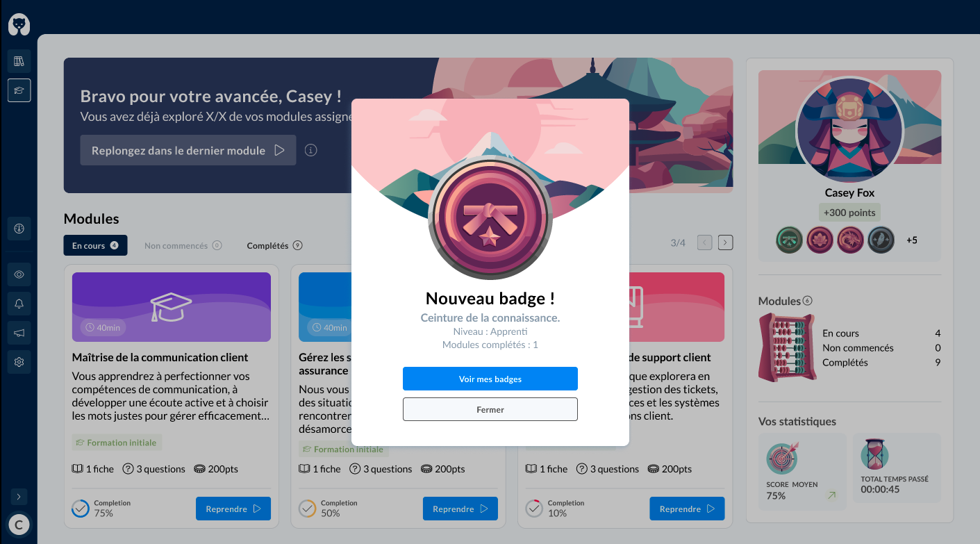Click the 75% completion progress ring
This screenshot has width=980, height=544.
(81, 509)
